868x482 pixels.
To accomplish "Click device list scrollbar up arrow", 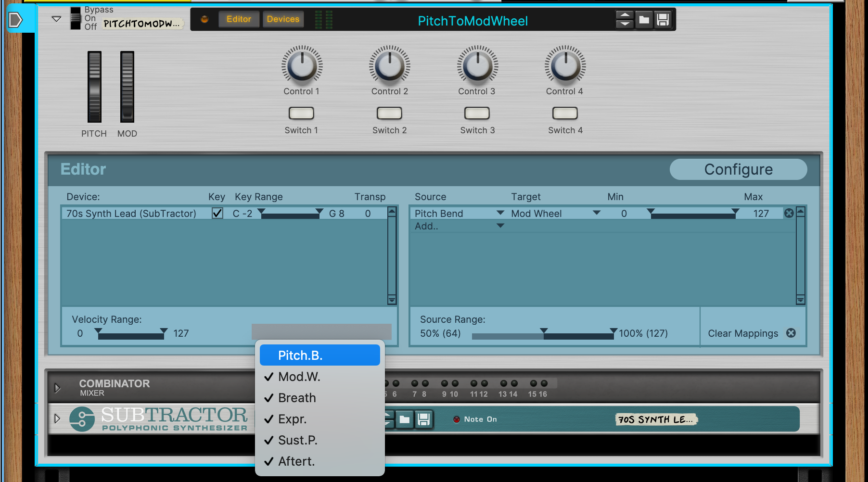I will (x=392, y=212).
